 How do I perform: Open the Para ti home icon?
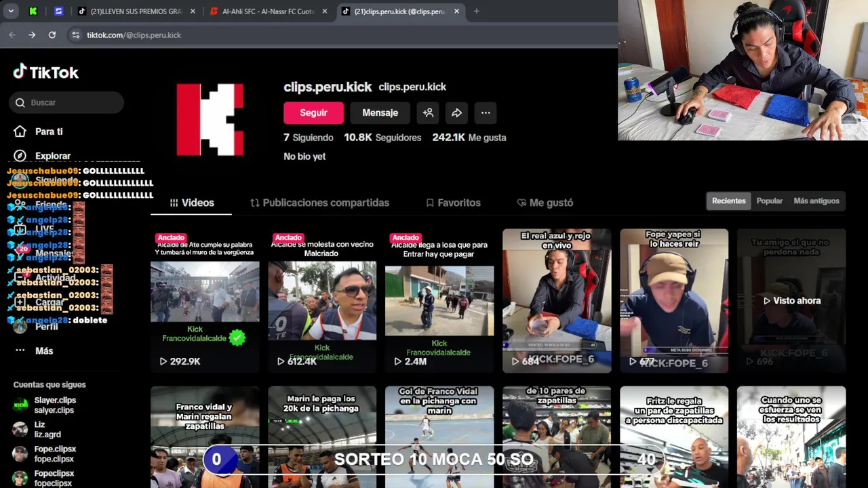coord(20,131)
